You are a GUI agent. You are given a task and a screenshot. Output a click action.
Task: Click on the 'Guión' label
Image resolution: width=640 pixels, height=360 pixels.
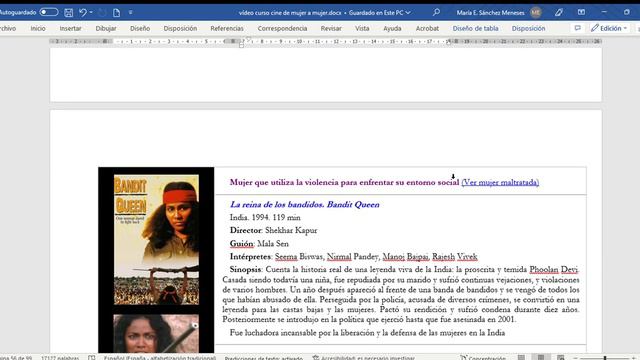[241, 244]
